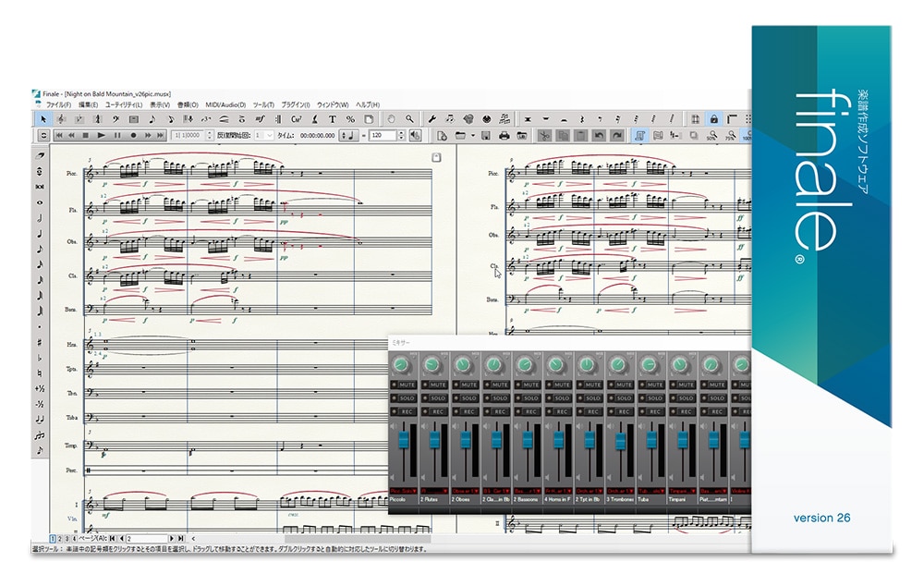Click the Undo arrow icon
Viewport: 924px width, 586px height.
[x=599, y=136]
